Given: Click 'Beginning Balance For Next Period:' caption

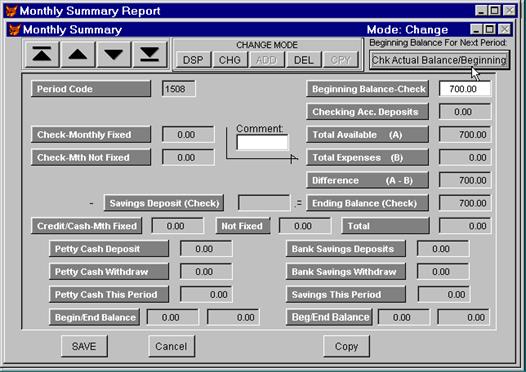Looking at the screenshot, I should tap(438, 43).
